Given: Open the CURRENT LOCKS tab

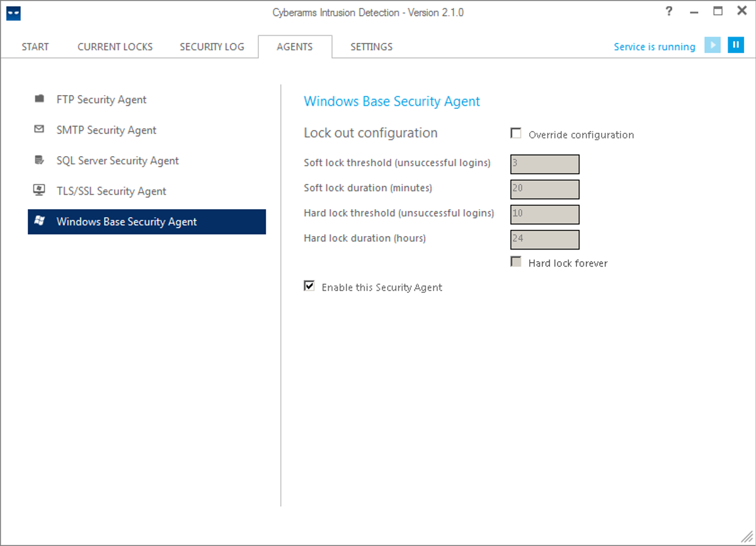Looking at the screenshot, I should pos(115,47).
